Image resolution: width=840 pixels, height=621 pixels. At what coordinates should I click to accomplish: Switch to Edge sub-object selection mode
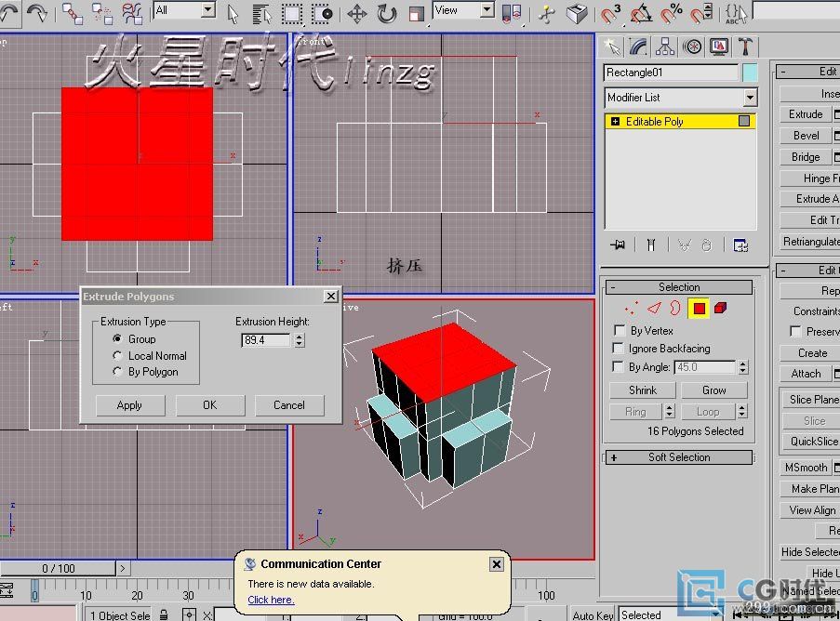[x=655, y=308]
